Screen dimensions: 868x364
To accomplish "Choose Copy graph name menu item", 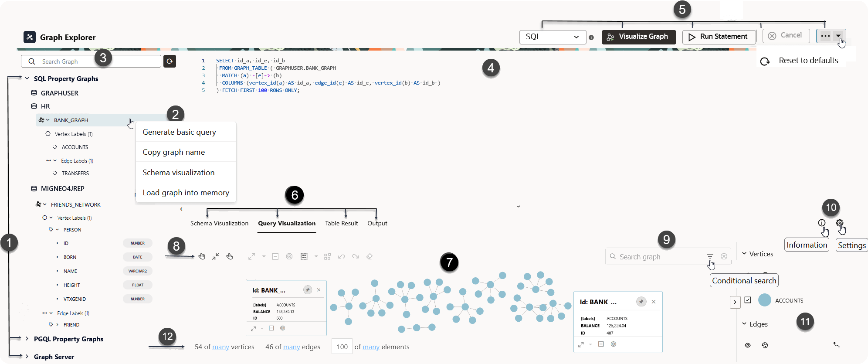I will [186, 152].
